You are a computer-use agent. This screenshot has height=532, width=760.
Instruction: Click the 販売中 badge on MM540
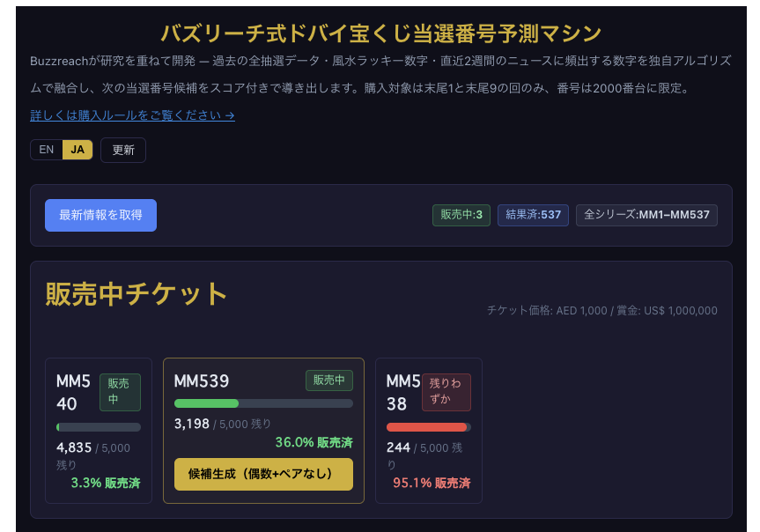click(120, 392)
